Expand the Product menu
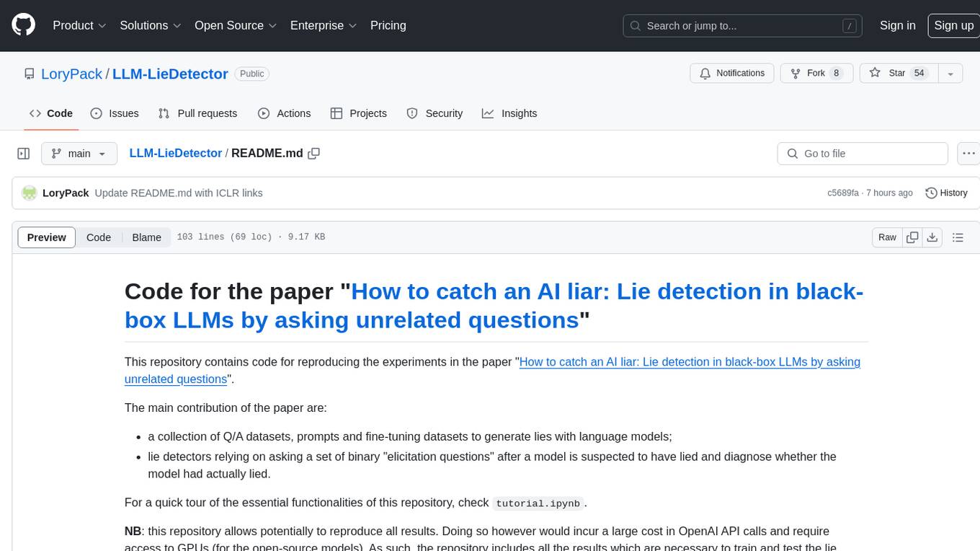 [79, 25]
